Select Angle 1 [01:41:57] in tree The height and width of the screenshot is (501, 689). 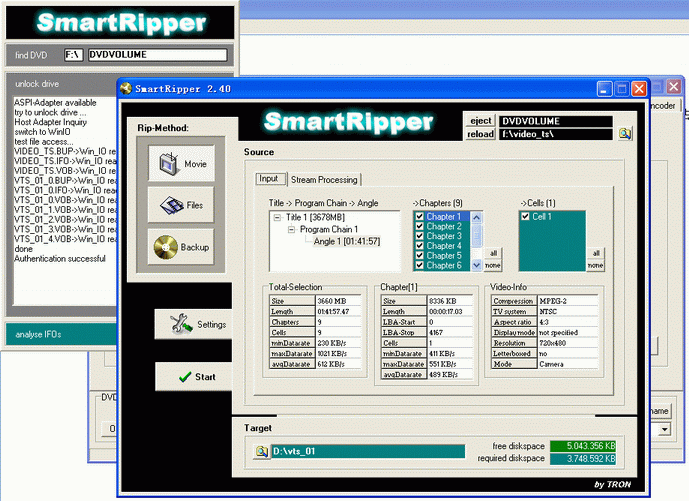point(347,241)
